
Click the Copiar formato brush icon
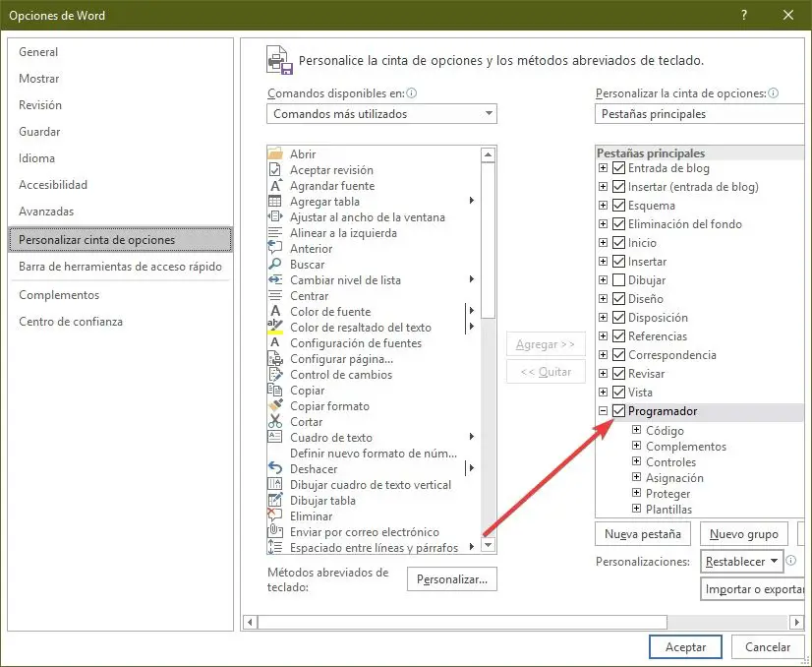pyautogui.click(x=275, y=405)
